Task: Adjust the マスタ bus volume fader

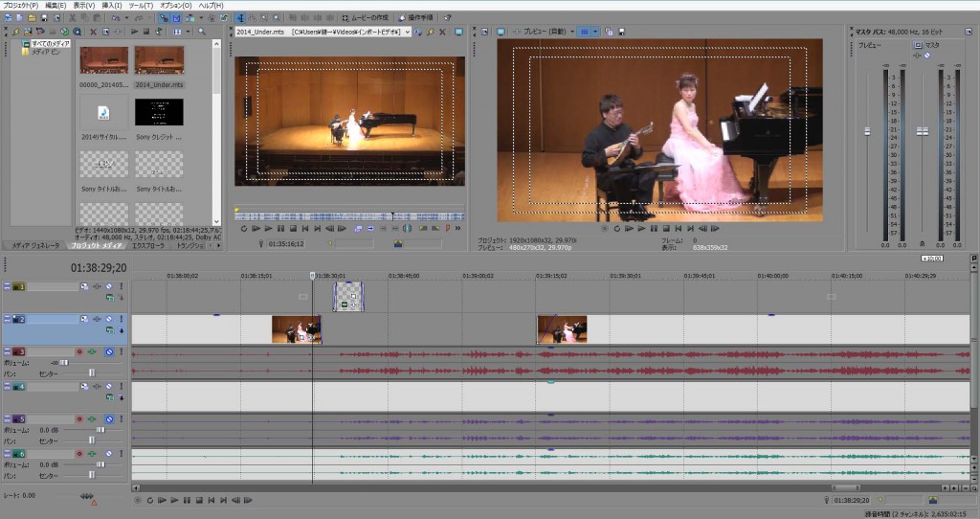Action: pyautogui.click(x=922, y=131)
